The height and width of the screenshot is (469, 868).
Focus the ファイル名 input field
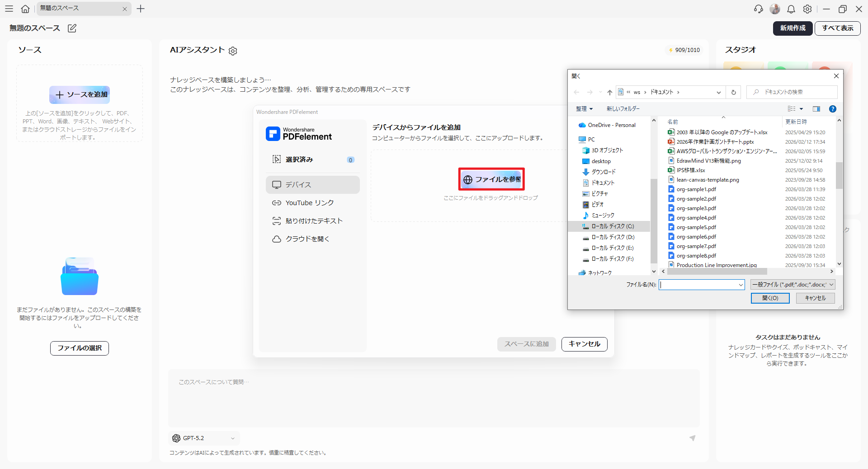[698, 285]
